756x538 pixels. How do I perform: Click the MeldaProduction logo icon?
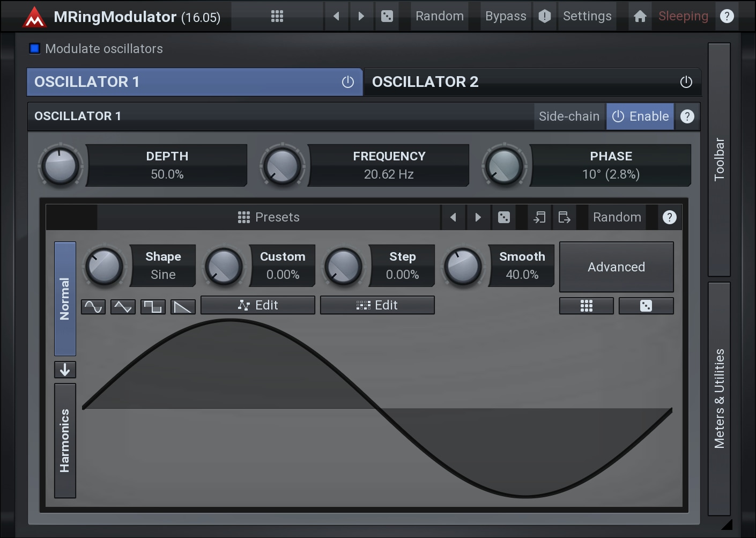[34, 17]
